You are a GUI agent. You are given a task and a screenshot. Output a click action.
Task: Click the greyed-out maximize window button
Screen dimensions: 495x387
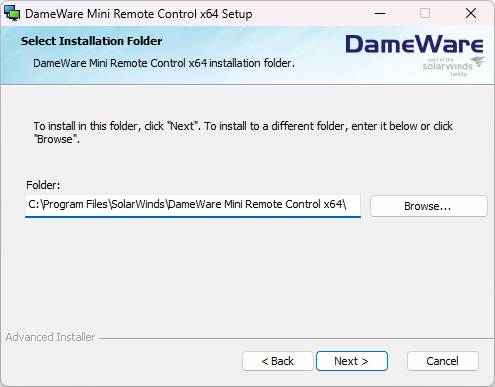coord(425,14)
